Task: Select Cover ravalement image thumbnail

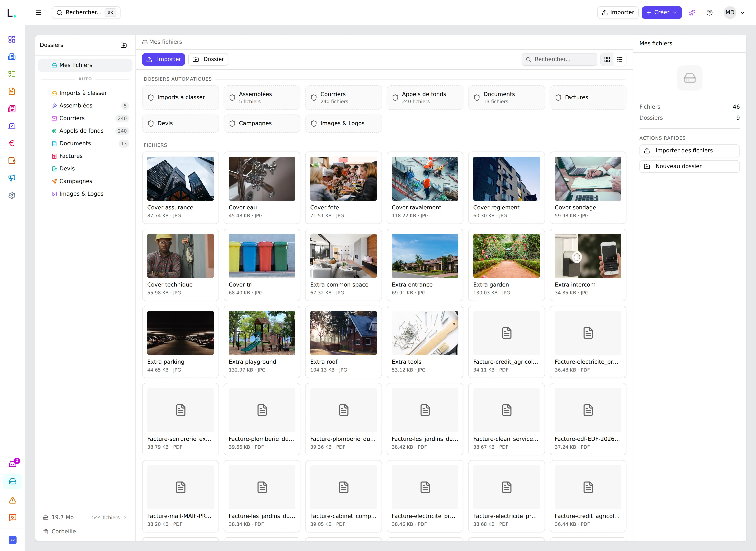Action: point(425,179)
